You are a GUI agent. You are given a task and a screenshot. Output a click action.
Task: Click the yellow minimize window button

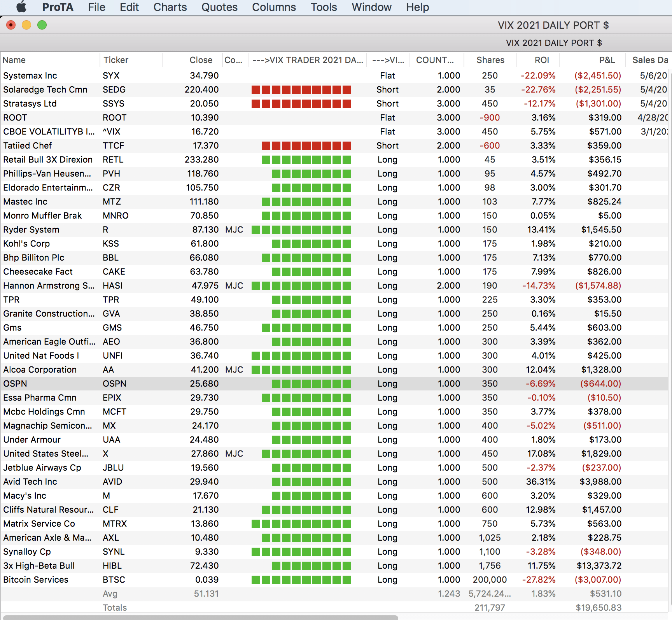click(26, 25)
